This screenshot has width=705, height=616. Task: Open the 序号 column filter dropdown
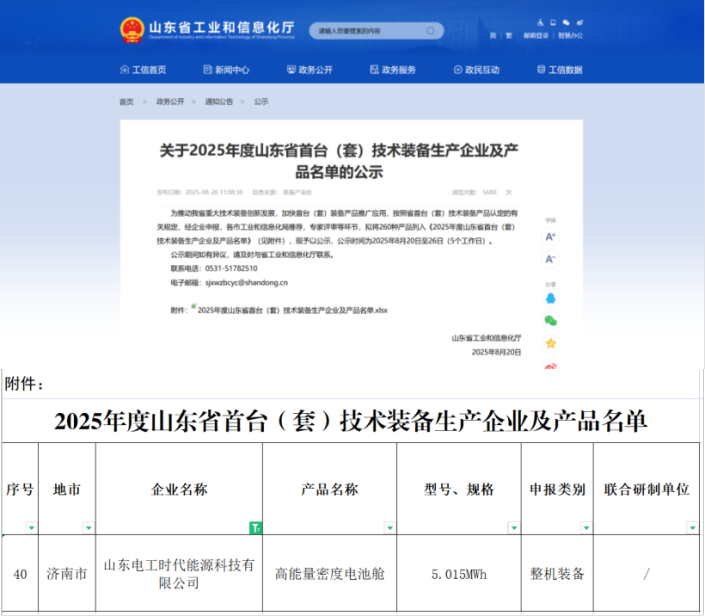pyautogui.click(x=32, y=527)
